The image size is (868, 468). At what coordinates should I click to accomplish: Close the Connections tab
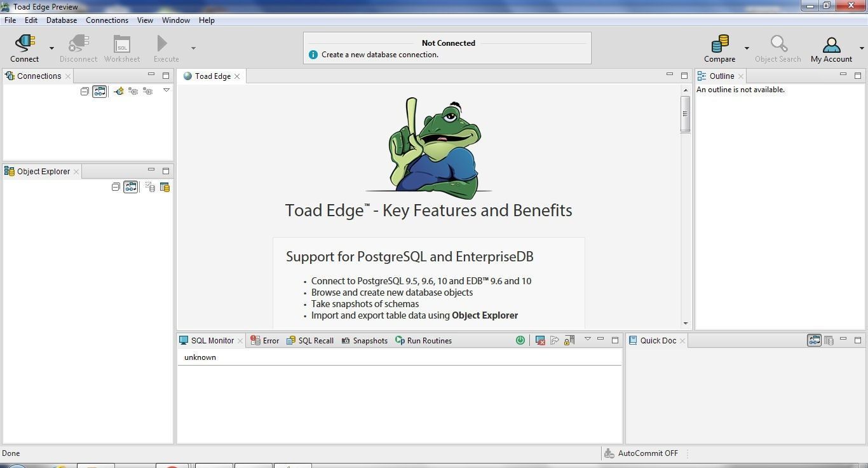(68, 76)
